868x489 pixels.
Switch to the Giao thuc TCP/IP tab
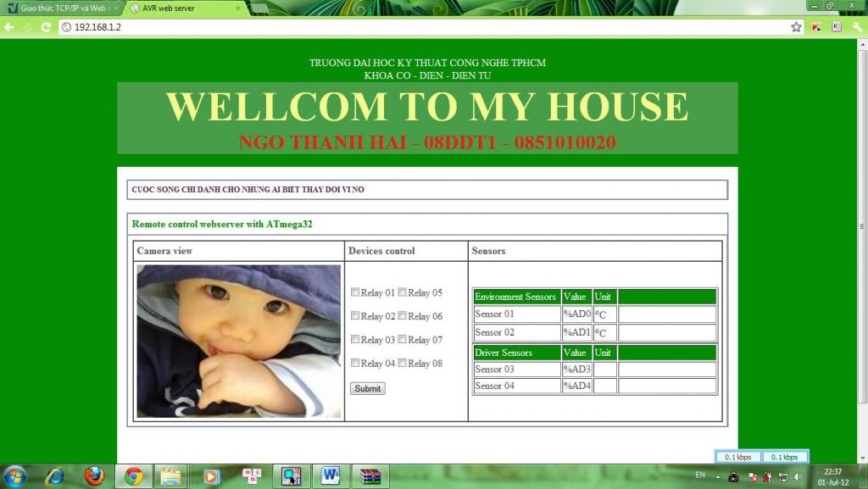pos(62,8)
